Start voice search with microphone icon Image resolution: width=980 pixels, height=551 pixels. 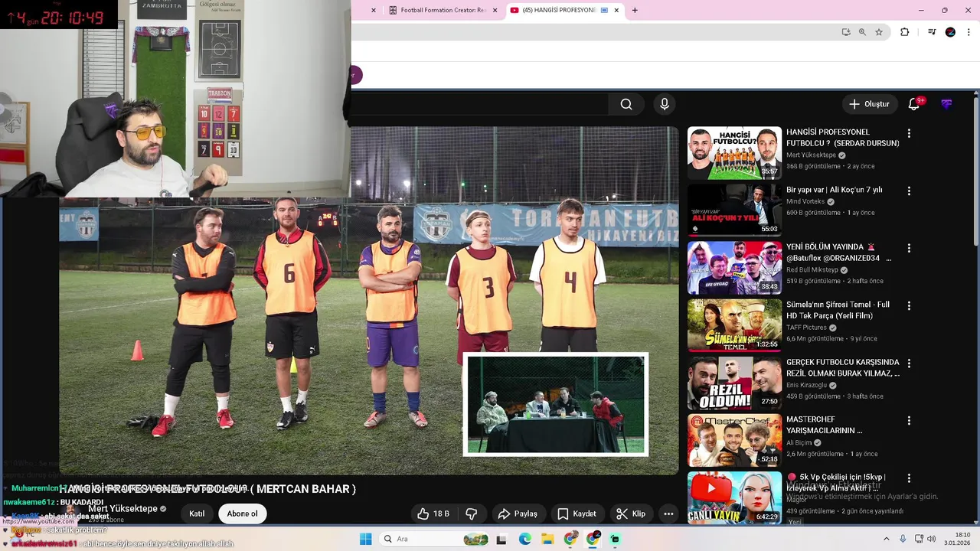coord(665,105)
